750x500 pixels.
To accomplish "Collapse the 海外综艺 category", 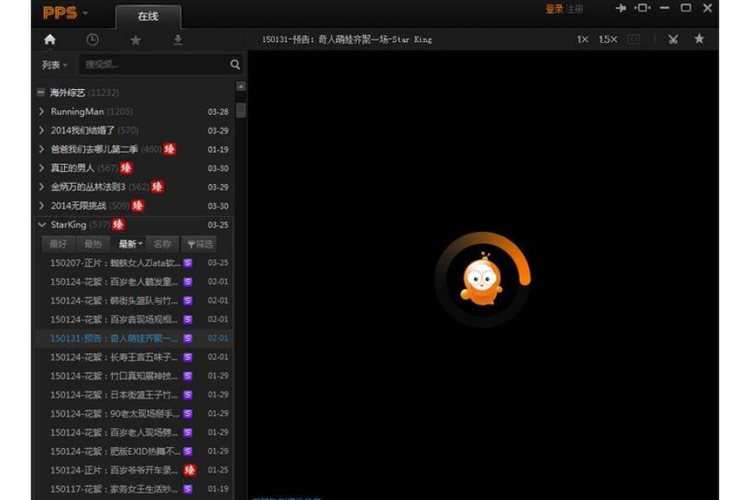I will [41, 92].
